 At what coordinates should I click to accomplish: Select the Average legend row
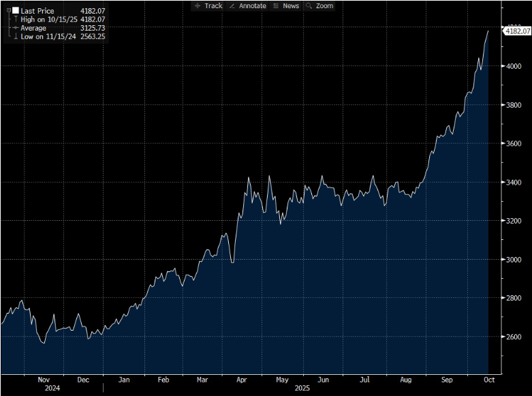pos(33,28)
